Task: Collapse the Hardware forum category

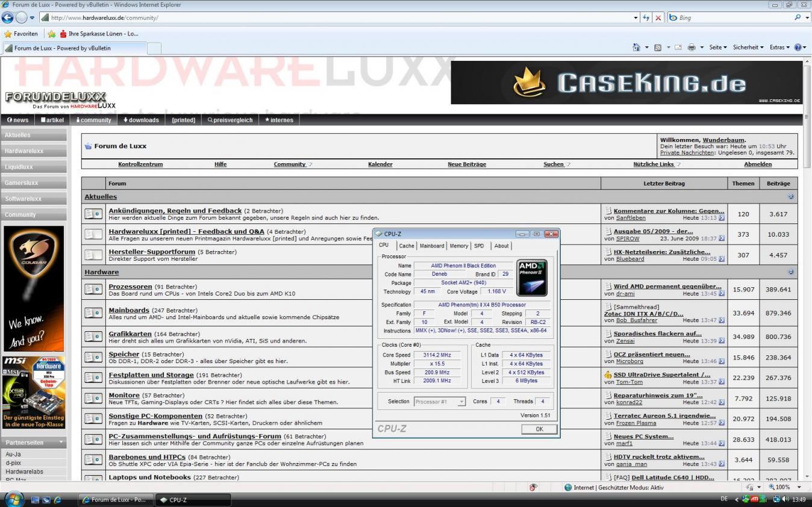Action: point(791,272)
